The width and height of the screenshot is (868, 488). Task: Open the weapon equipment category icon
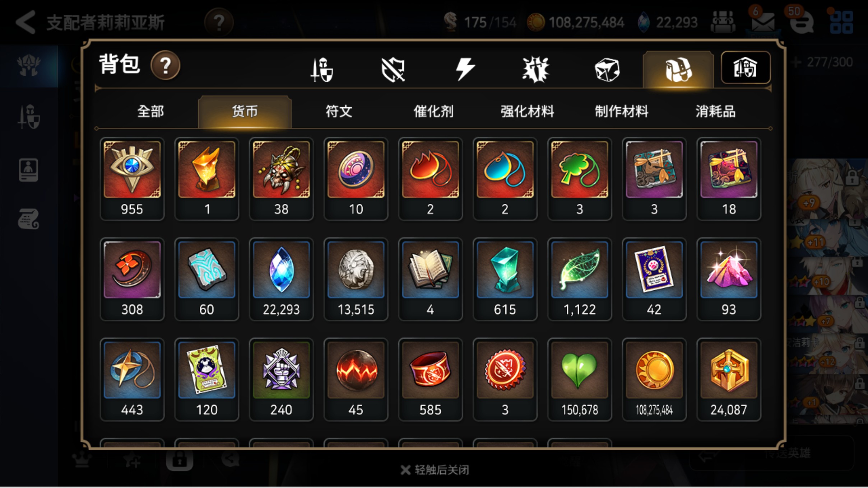[x=322, y=69]
